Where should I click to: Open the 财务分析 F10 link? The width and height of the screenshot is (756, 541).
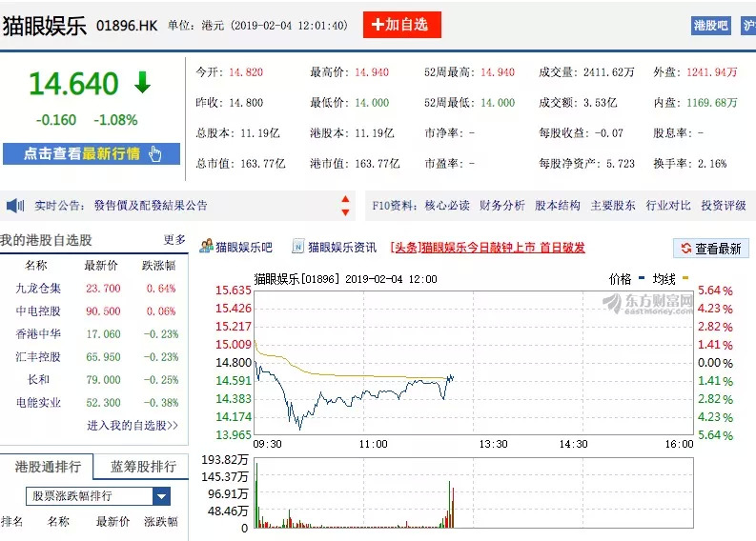(501, 206)
